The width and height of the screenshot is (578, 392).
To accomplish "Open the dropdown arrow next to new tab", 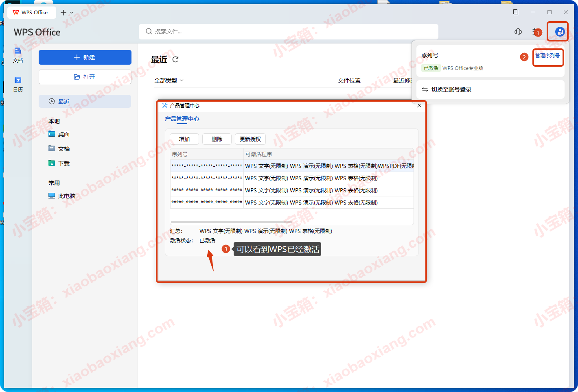I will click(72, 13).
